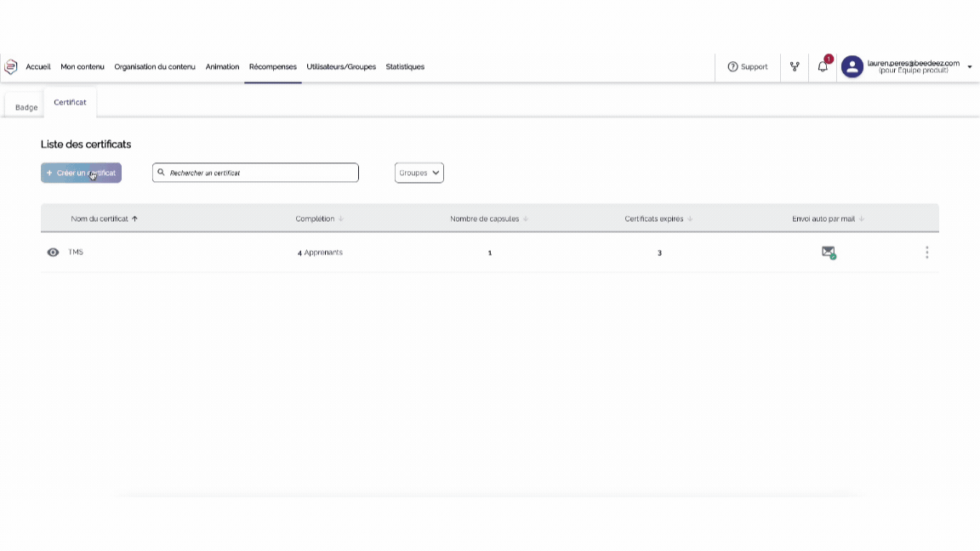The height and width of the screenshot is (551, 980).
Task: Click the auto mail envelope icon for TMS
Action: click(828, 252)
